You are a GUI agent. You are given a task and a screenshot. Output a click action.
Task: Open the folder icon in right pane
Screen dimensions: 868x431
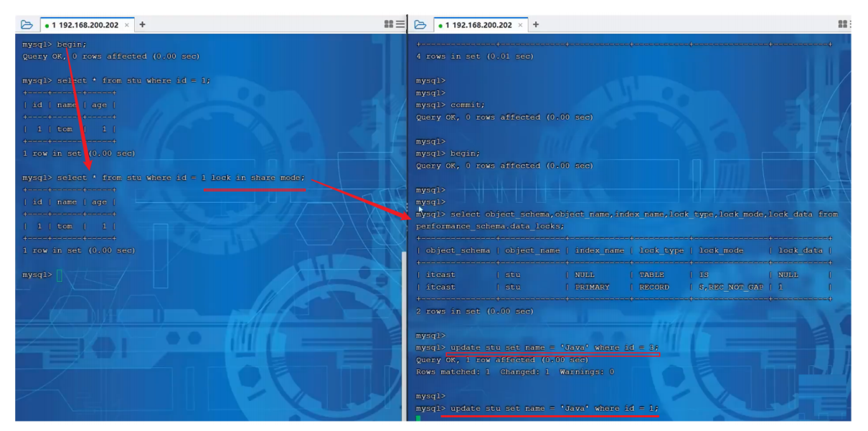pos(420,24)
